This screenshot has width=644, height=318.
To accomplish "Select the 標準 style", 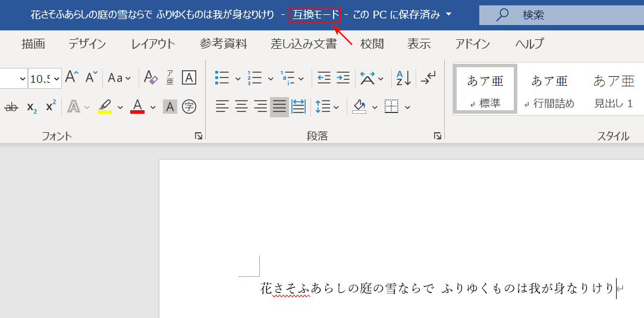I will pos(485,89).
